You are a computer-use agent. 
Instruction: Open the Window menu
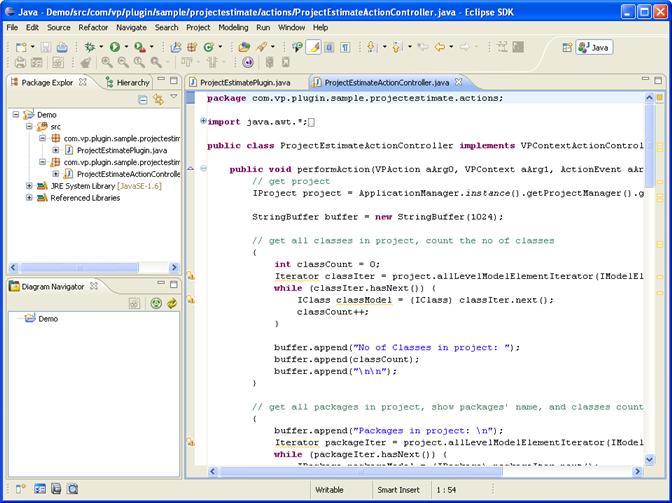[x=291, y=27]
